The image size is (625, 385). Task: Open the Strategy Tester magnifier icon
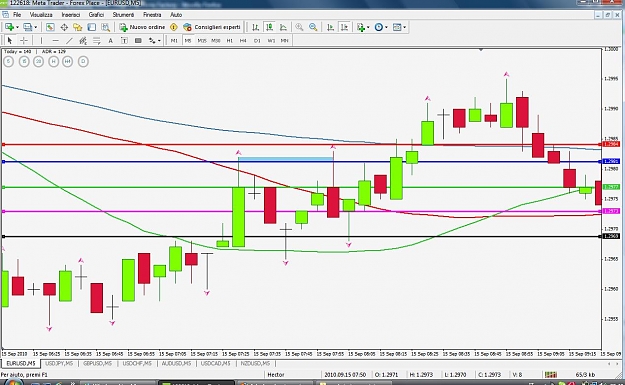point(105,27)
